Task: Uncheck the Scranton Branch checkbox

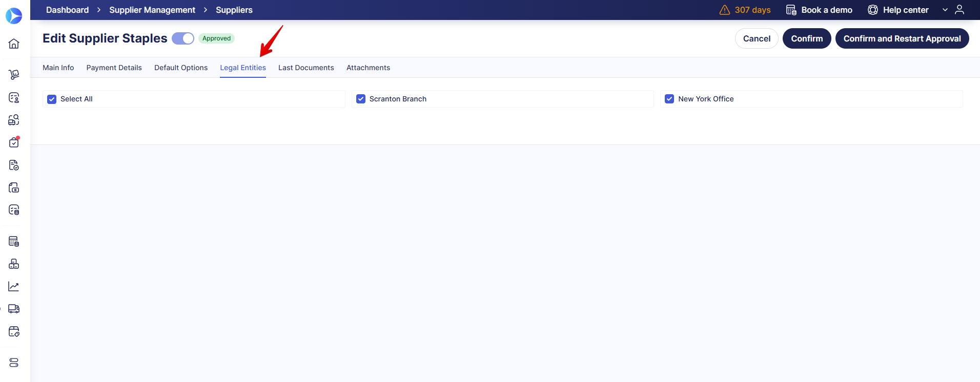Action: point(361,99)
